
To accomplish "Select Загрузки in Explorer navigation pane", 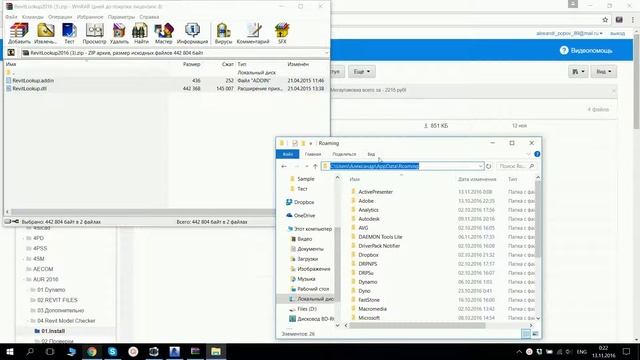I will (304, 259).
